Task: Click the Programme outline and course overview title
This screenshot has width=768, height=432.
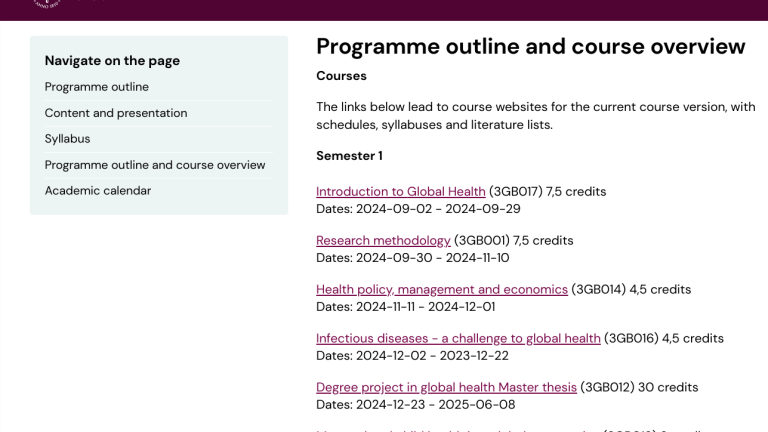Action: coord(530,47)
